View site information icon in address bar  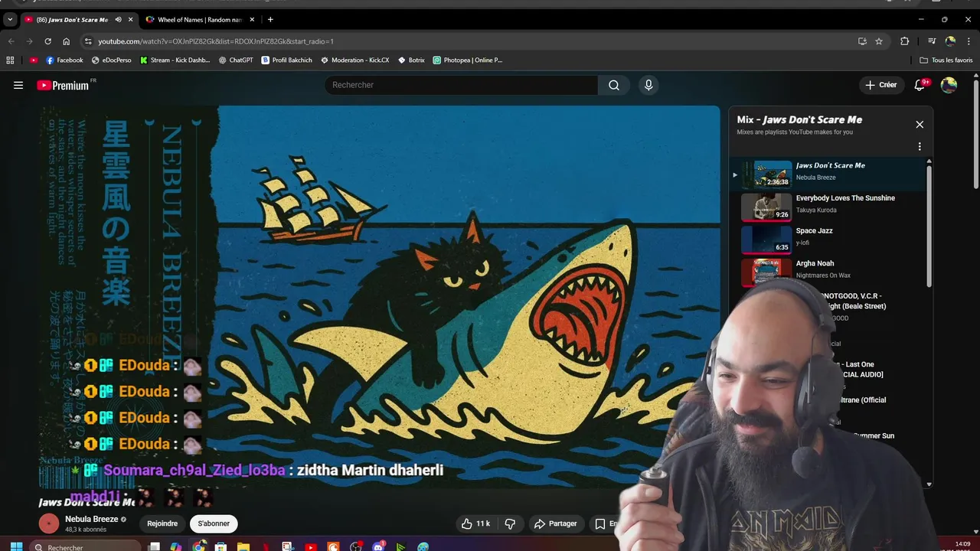[x=88, y=41]
